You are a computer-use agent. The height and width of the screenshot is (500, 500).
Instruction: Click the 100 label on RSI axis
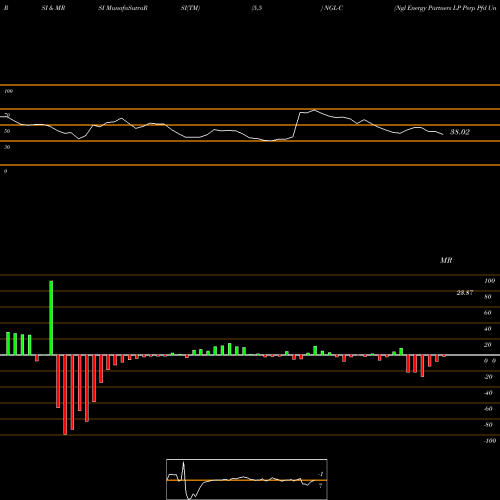(x=8, y=91)
